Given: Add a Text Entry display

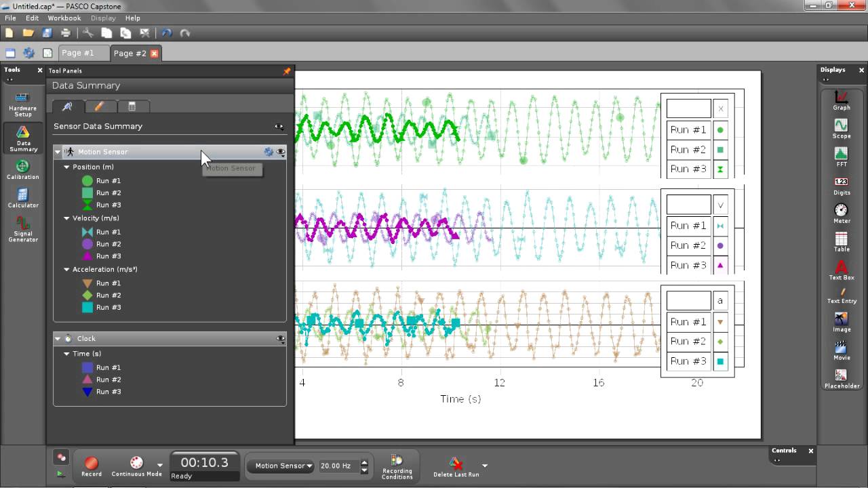Looking at the screenshot, I should (842, 296).
